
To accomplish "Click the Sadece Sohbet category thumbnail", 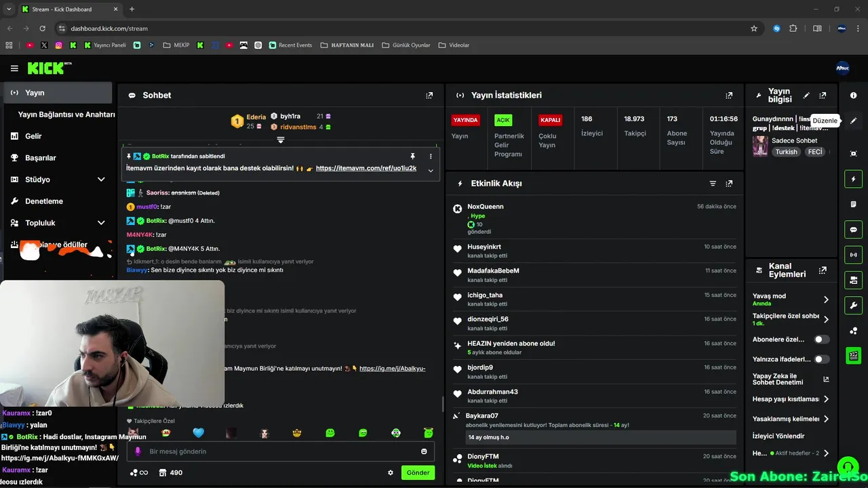I will pos(760,146).
